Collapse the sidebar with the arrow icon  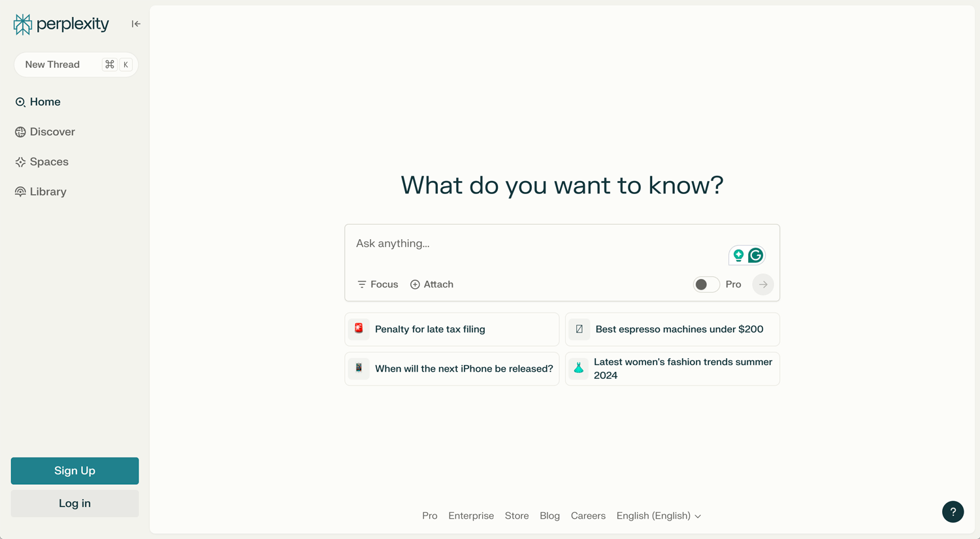[x=136, y=24]
